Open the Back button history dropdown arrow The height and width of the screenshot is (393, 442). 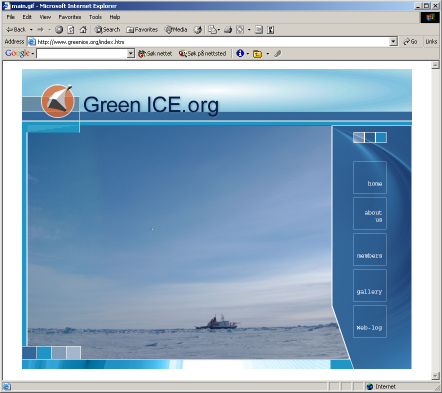pos(31,30)
